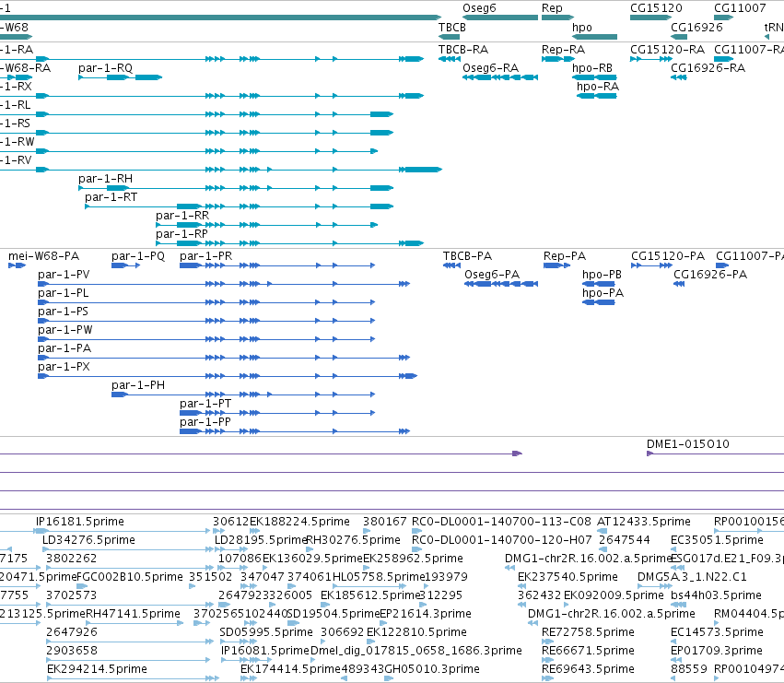Image resolution: width=784 pixels, height=683 pixels.
Task: Select the Oseg6 gene label
Action: [x=479, y=8]
